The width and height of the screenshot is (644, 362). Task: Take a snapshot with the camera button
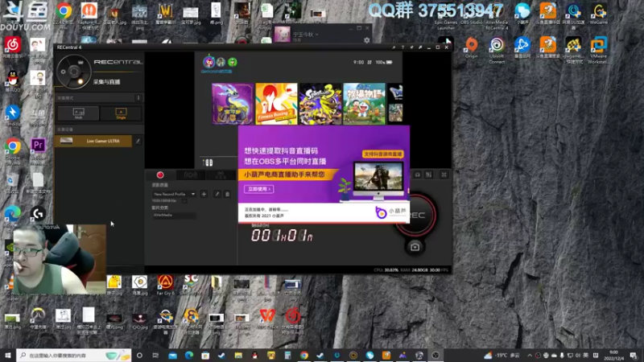pyautogui.click(x=415, y=247)
